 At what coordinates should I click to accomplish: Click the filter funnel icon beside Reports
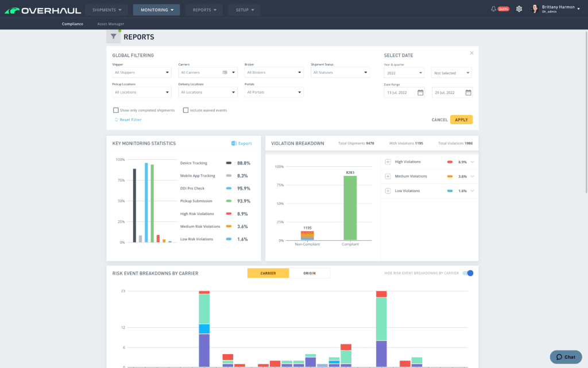point(113,37)
